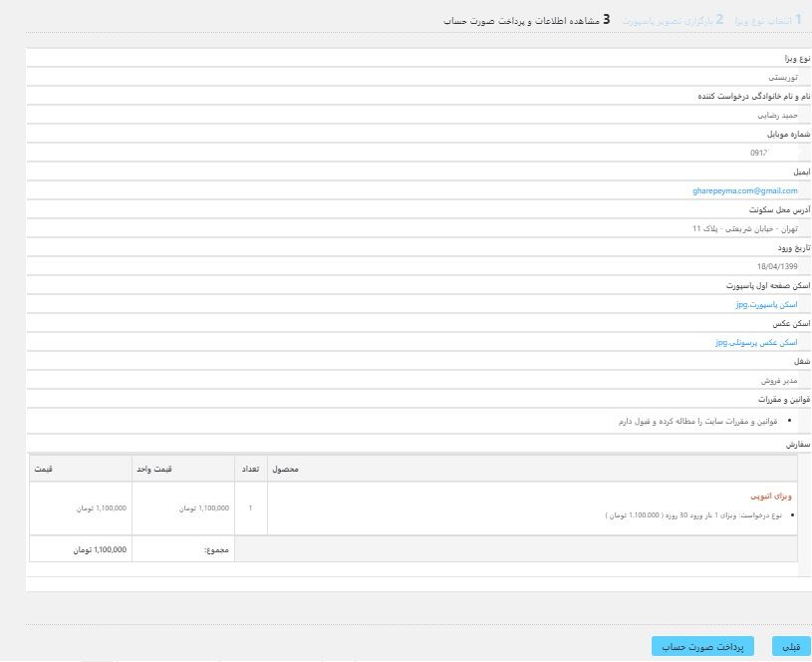The width and height of the screenshot is (812, 662).
Task: Select the applicant name حمید رضایی
Action: 777,115
